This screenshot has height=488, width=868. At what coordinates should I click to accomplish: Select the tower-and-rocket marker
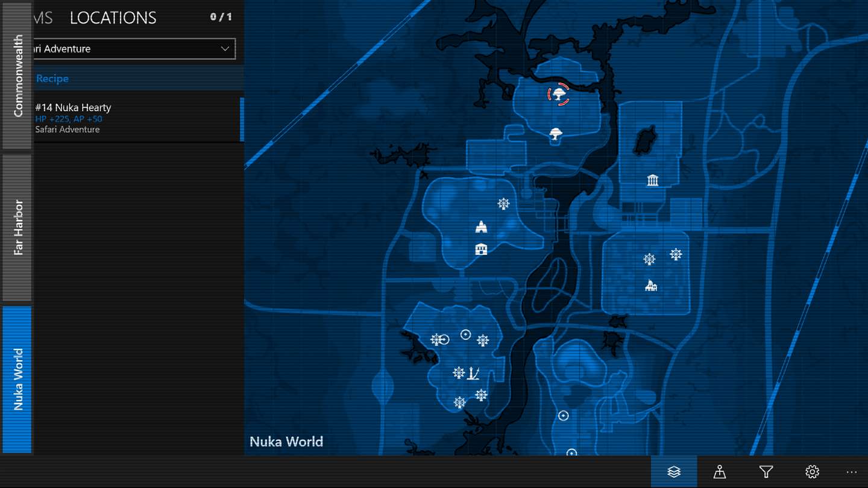tap(474, 373)
